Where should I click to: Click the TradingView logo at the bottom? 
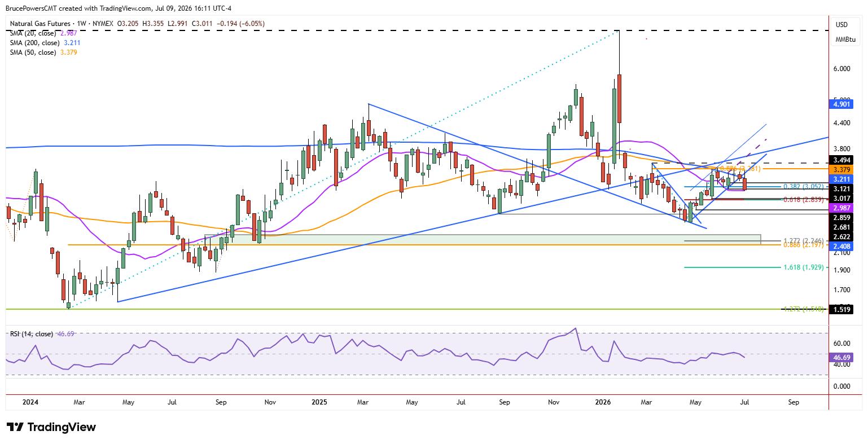(x=51, y=427)
